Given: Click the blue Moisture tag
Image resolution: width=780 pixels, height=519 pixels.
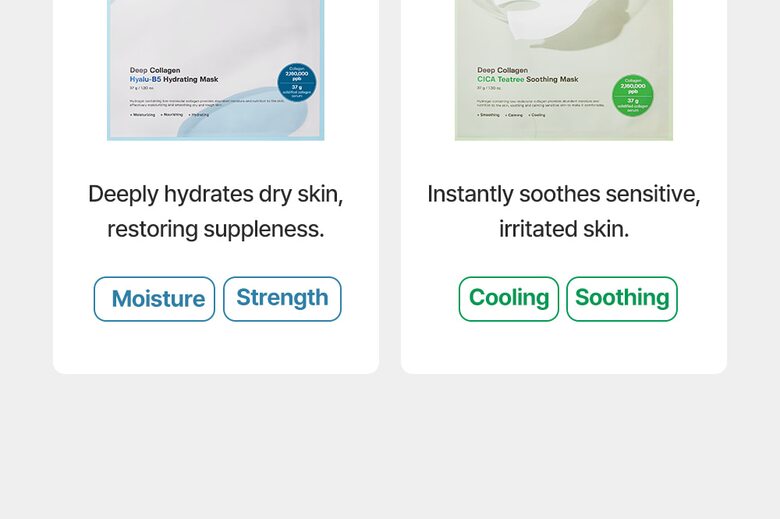Looking at the screenshot, I should pos(155,299).
